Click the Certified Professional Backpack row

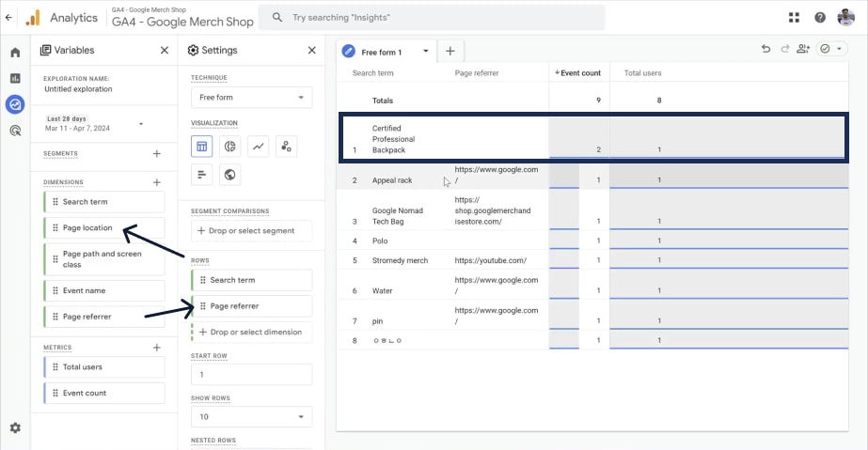592,138
